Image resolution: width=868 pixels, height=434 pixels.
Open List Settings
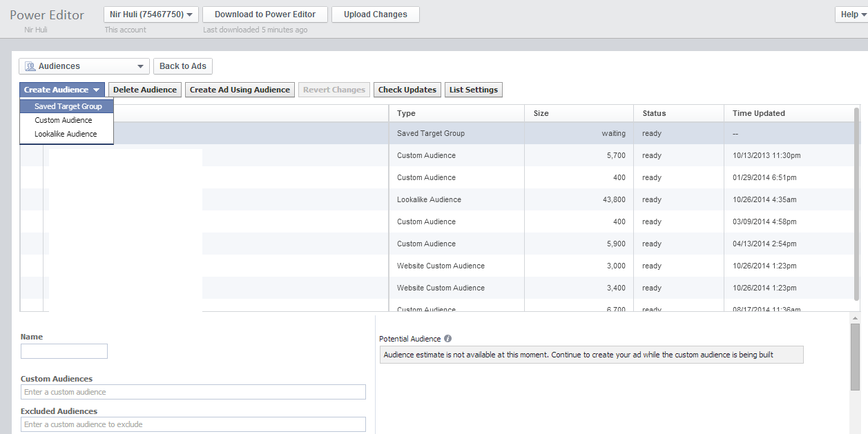coord(474,90)
